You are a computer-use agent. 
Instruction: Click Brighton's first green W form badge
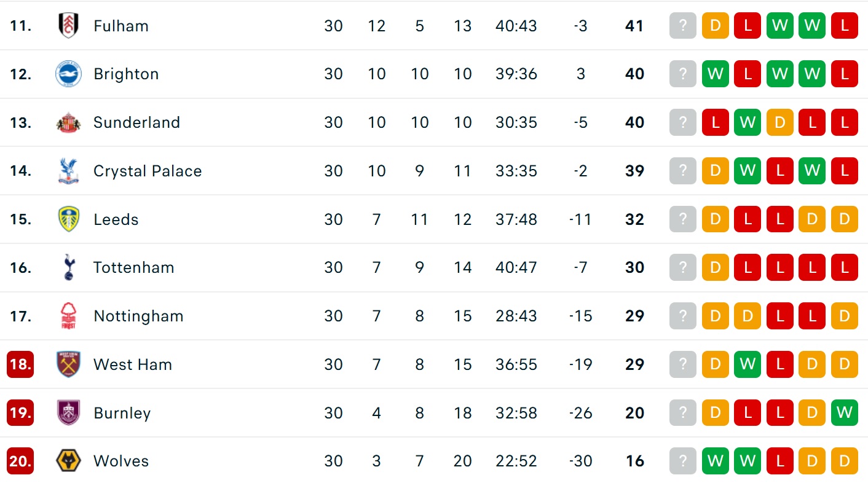pyautogui.click(x=715, y=74)
